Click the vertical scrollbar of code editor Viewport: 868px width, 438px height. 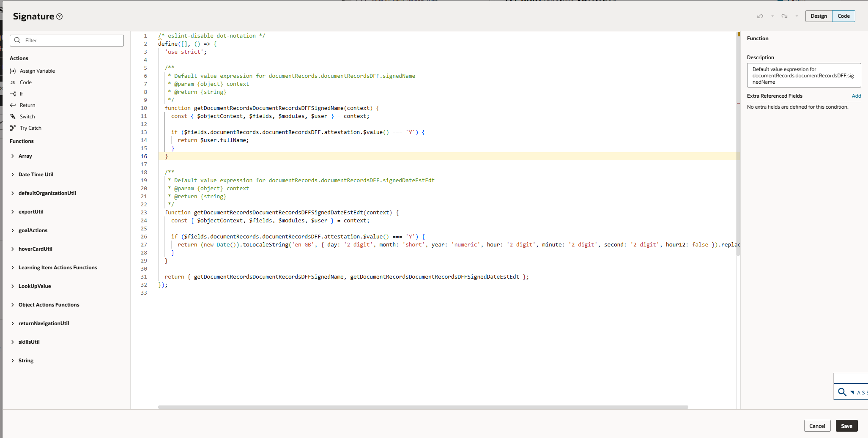pos(738,144)
